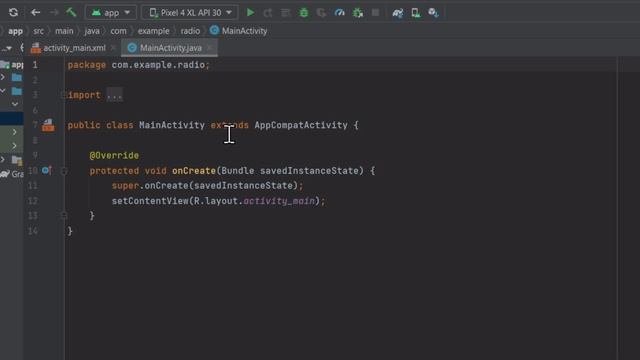Screen dimensions: 640x360
Task: Open the SDK Manager icon
Action: (x=433, y=13)
